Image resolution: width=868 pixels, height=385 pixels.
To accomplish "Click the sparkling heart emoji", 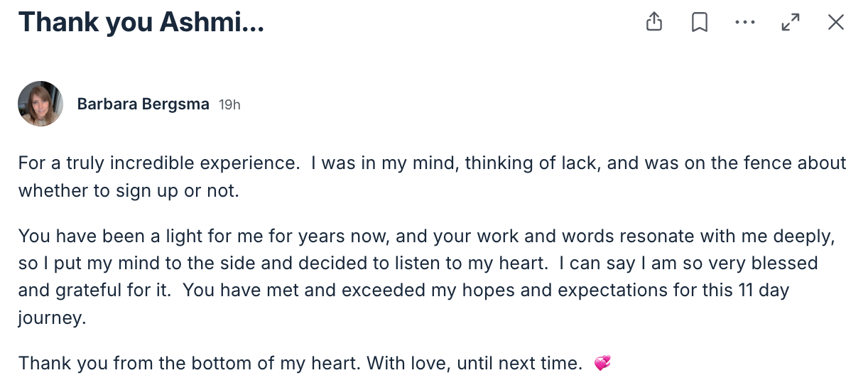I will click(x=602, y=364).
